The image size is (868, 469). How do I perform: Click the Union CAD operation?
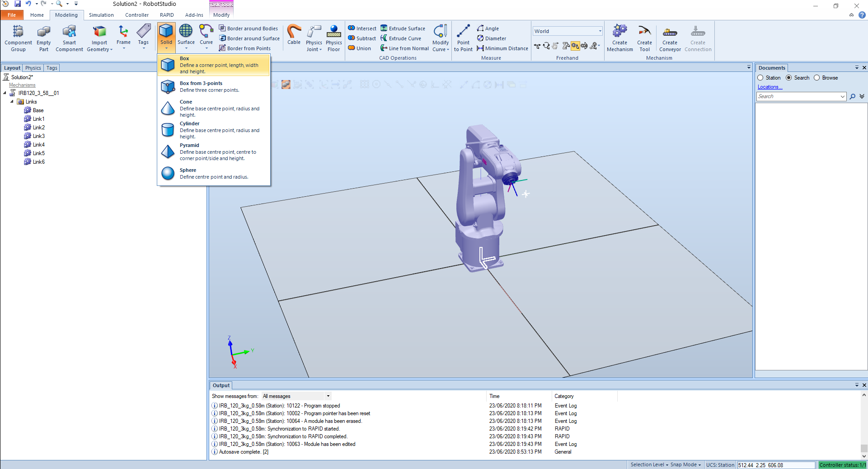point(360,48)
